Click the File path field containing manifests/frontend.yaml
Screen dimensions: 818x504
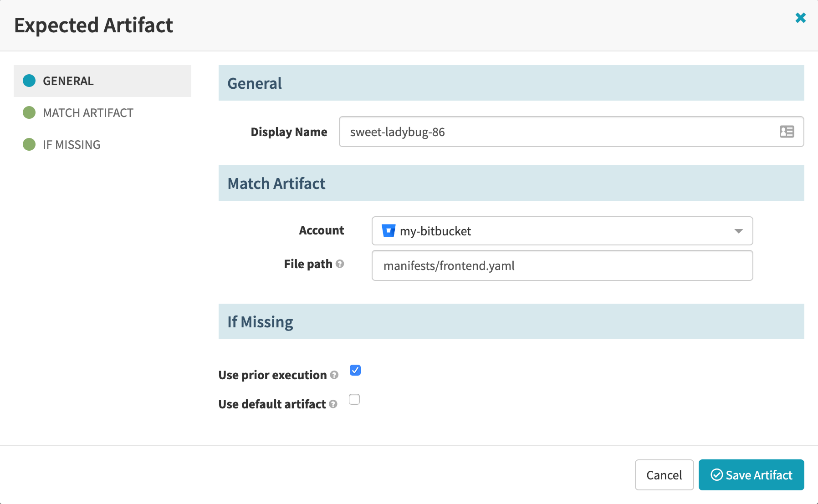tap(562, 265)
